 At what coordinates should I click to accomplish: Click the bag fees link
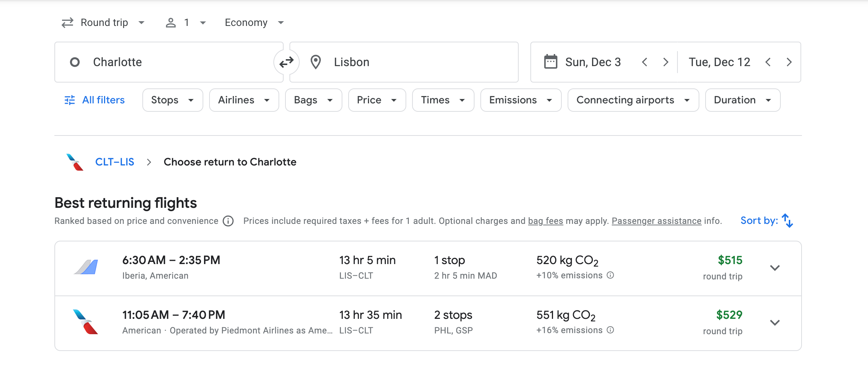545,221
